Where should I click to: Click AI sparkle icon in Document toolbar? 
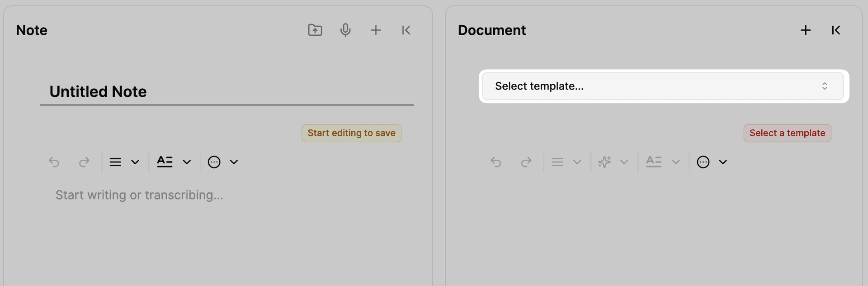click(x=604, y=162)
